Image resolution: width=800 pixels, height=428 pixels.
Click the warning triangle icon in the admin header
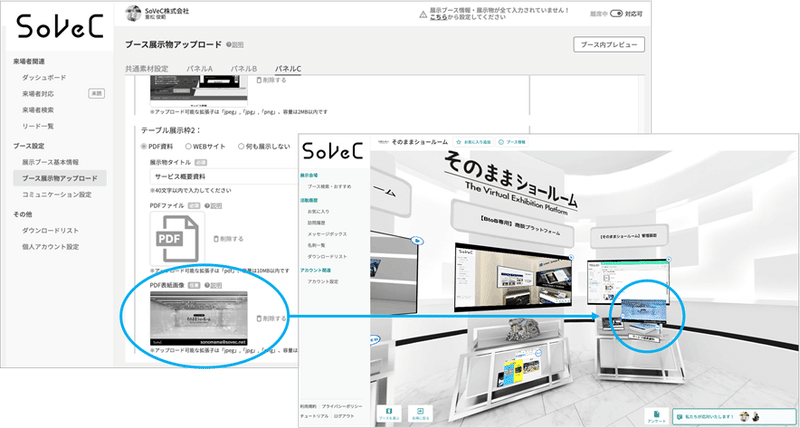(x=423, y=15)
